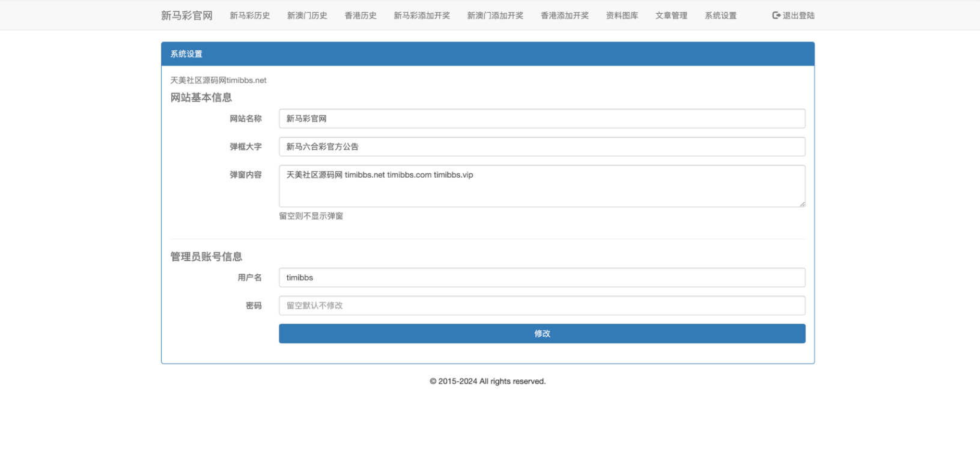Click the 弹窗内容 label
The image size is (980, 455).
coord(246,175)
